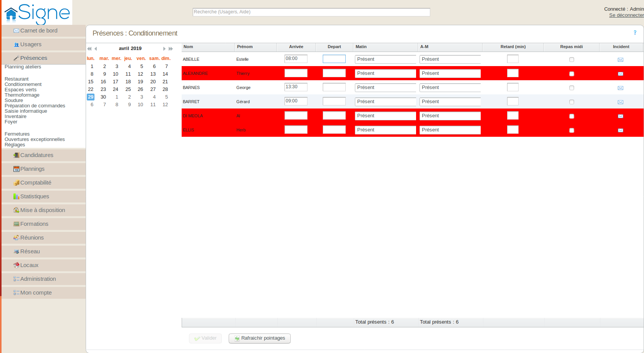Select Préparation de commandes workshop
Viewport: 644px width, 353px height.
tap(35, 106)
